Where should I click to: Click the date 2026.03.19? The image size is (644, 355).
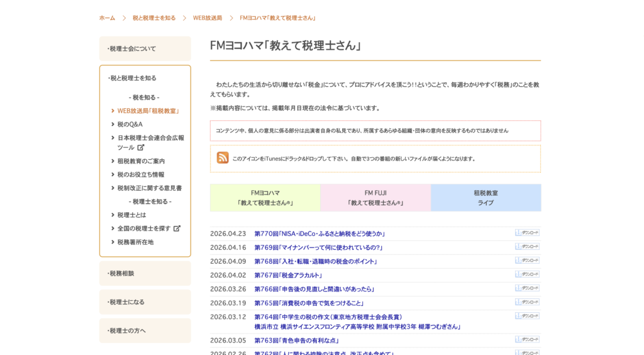[228, 303]
